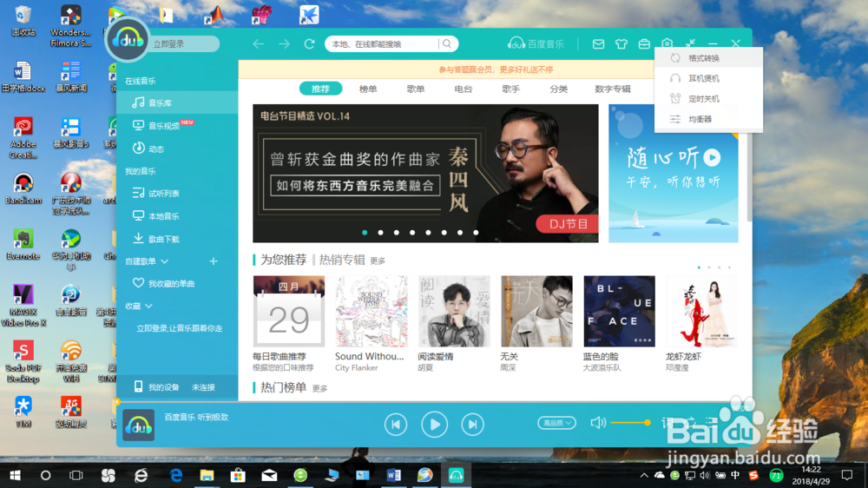868x488 pixels.
Task: Open 阅读爱情 album cover
Action: tap(454, 312)
